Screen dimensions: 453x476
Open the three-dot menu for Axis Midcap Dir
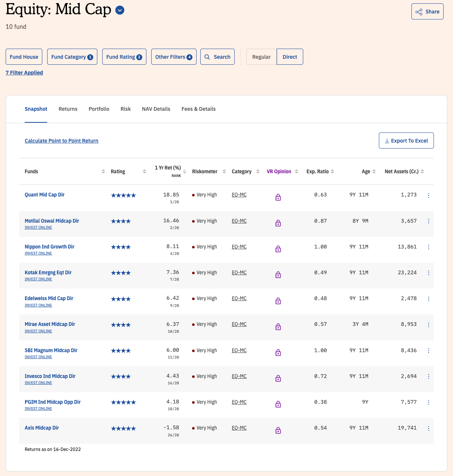click(428, 428)
